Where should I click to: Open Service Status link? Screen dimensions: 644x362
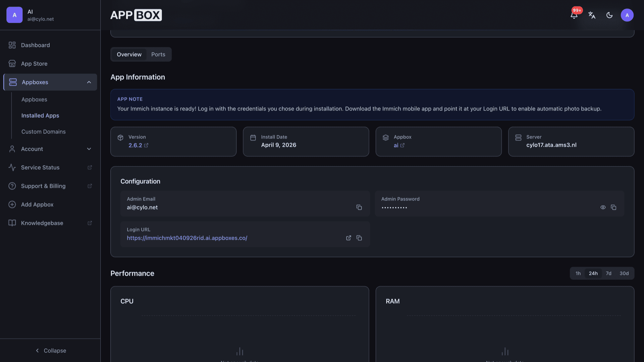pos(50,167)
